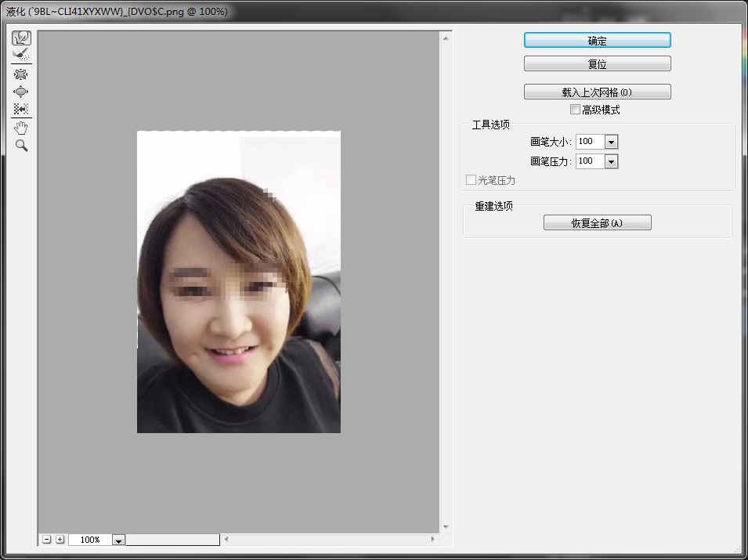This screenshot has height=560, width=748.
Task: Select the Reconstruct brush tool
Action: pos(21,55)
